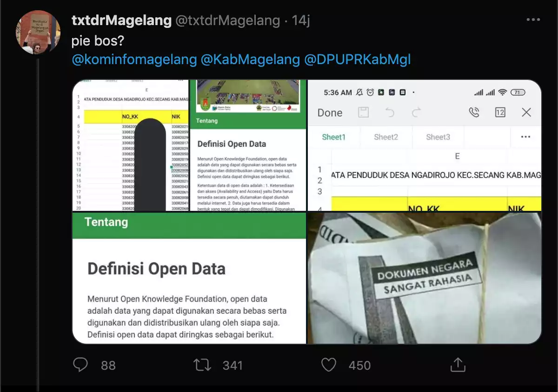Open the @DPUPRKabMgl mention
This screenshot has height=392, width=558.
pyautogui.click(x=358, y=60)
